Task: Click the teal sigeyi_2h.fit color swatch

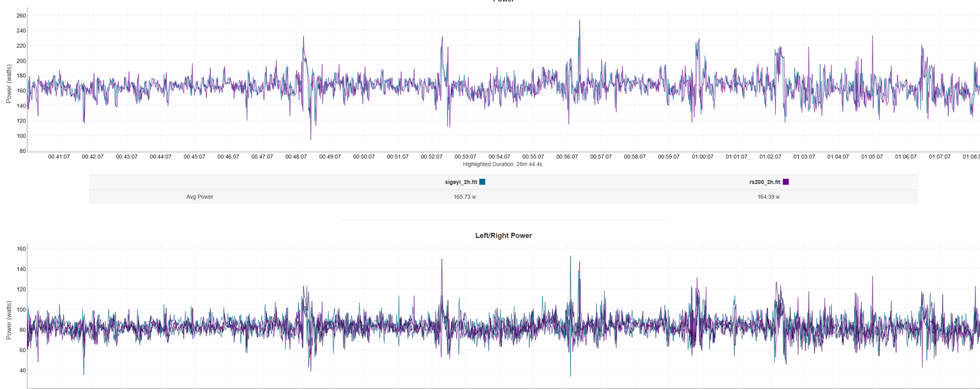Action: [482, 182]
